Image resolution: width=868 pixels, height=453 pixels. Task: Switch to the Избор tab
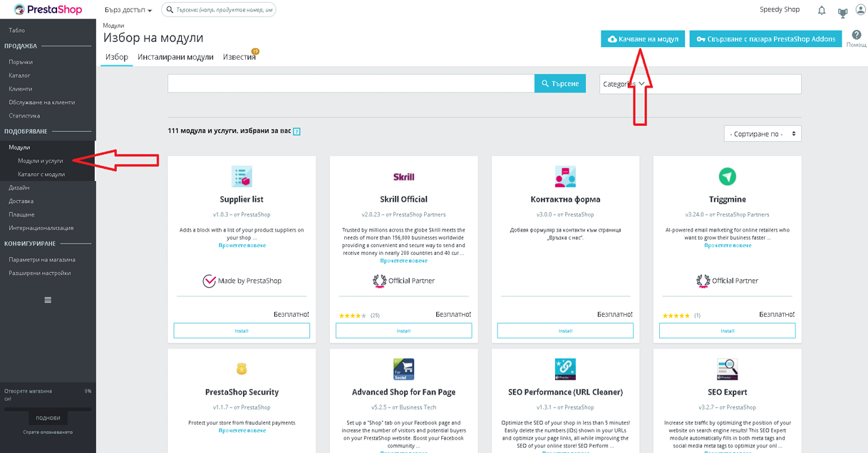coord(117,57)
